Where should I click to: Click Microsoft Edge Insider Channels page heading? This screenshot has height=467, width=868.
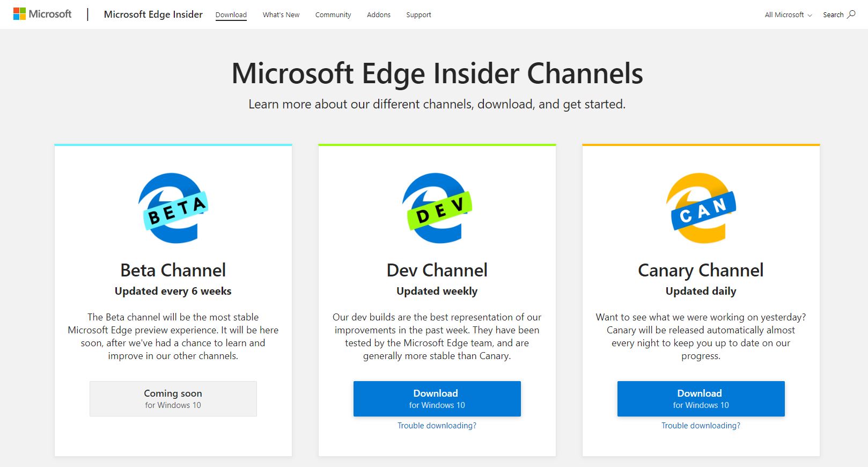tap(437, 74)
